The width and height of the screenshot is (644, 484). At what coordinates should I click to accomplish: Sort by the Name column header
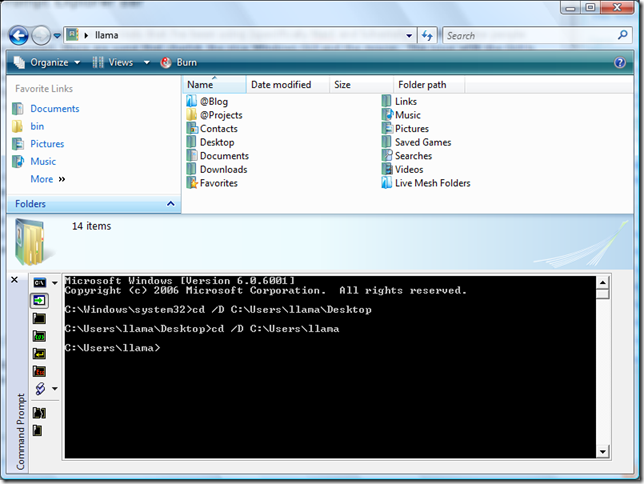[214, 85]
